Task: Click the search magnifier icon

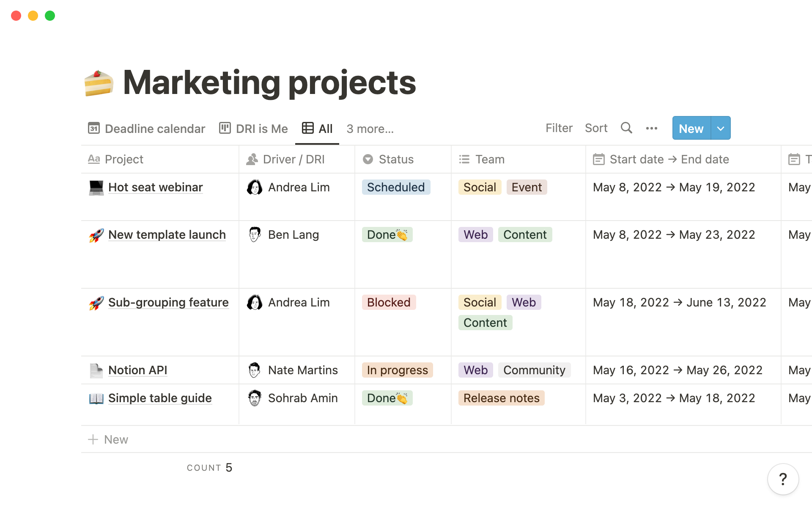Action: [626, 128]
